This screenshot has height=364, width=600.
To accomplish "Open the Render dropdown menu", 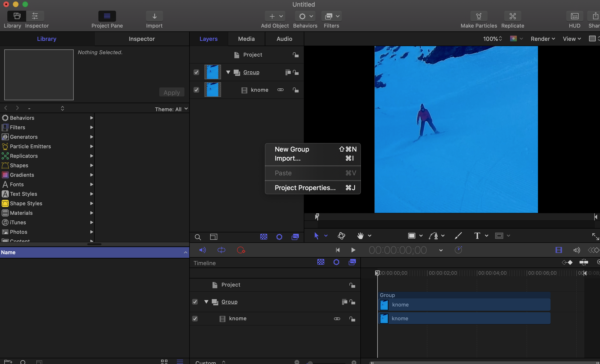I will pyautogui.click(x=542, y=39).
